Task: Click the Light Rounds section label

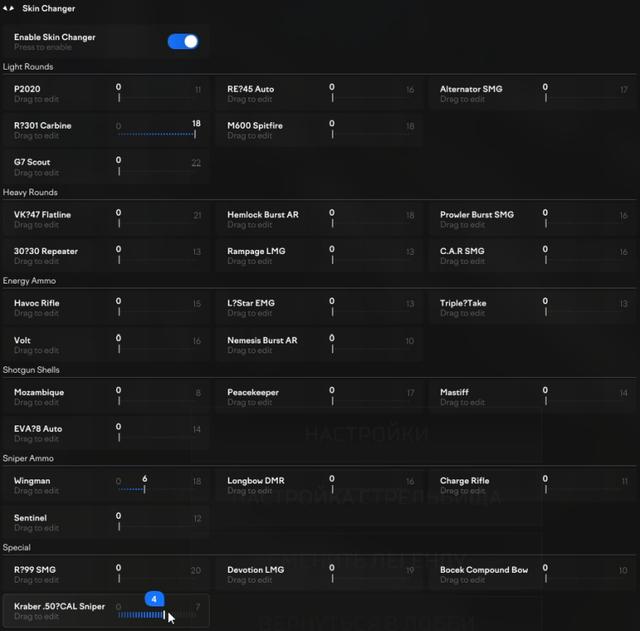Action: pos(28,67)
